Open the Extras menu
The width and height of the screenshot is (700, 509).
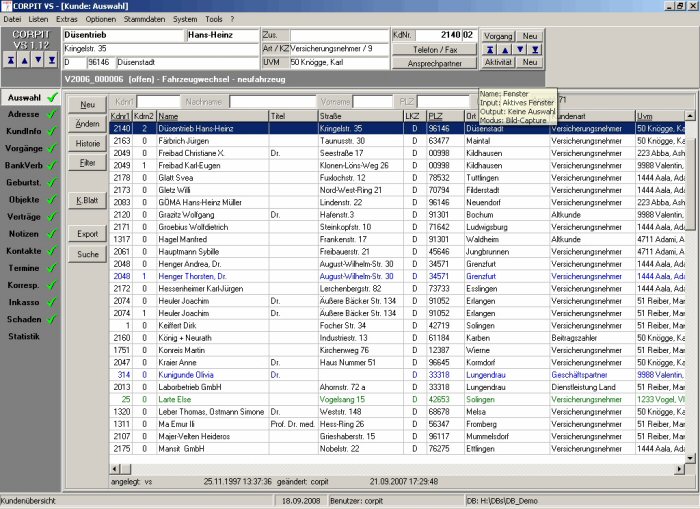pyautogui.click(x=67, y=19)
